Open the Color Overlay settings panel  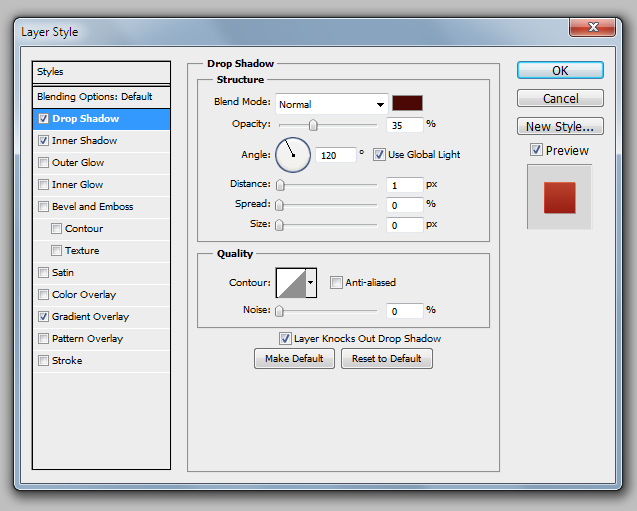click(84, 294)
